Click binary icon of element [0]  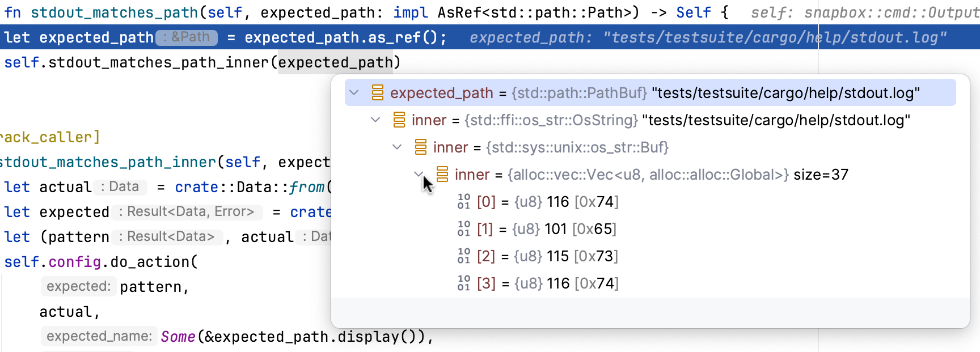pyautogui.click(x=464, y=201)
